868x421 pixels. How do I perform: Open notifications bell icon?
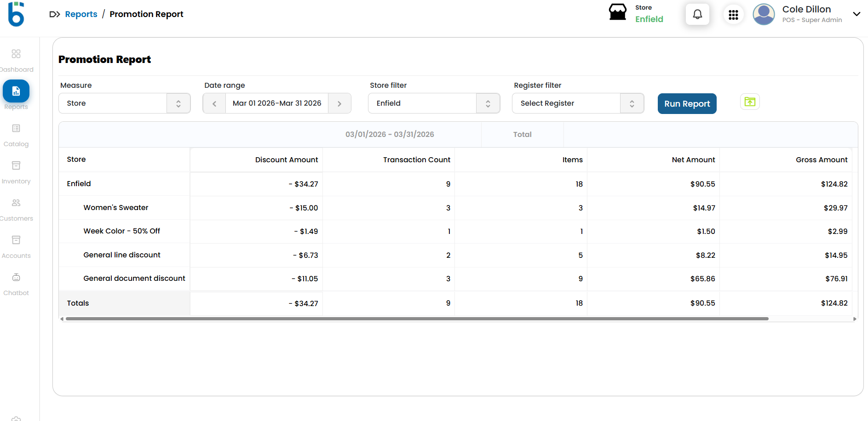(697, 14)
